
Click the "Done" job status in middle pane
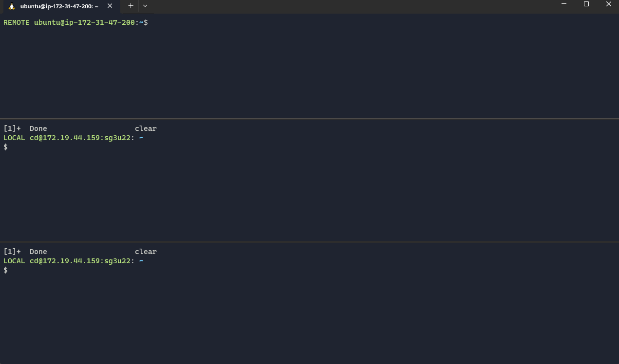pos(38,128)
